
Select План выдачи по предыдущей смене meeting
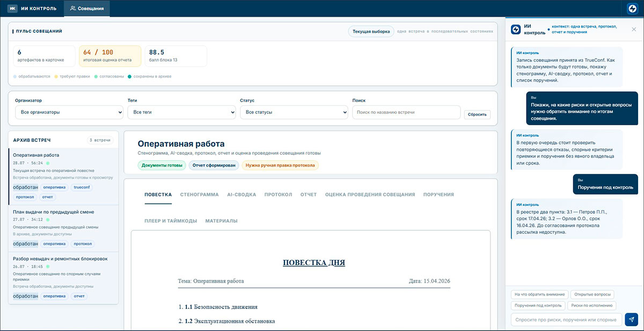(63, 228)
